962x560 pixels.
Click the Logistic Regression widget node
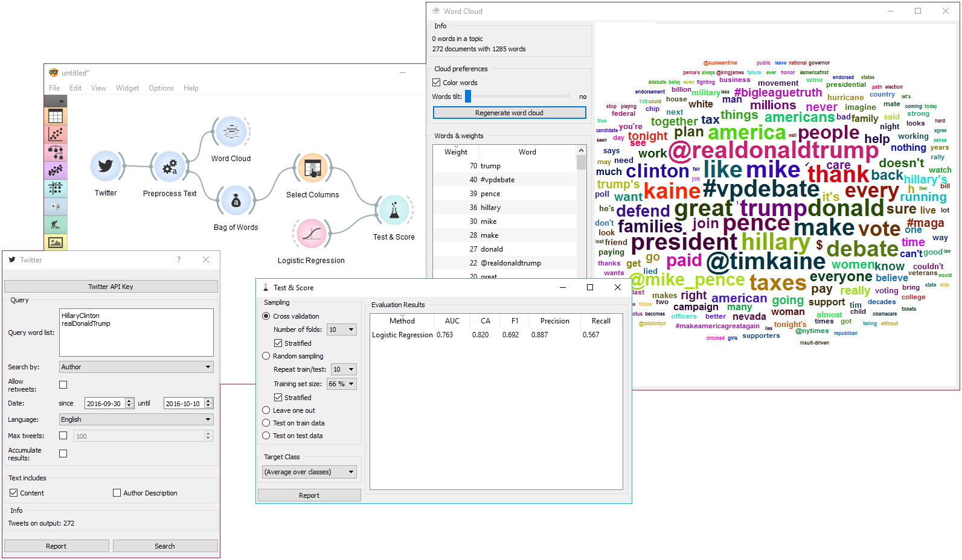311,234
